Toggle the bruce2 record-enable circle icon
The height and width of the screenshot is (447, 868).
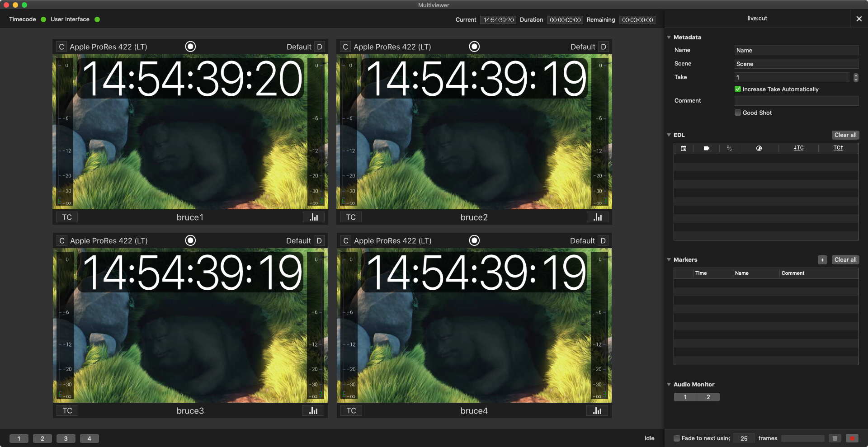[x=474, y=47]
